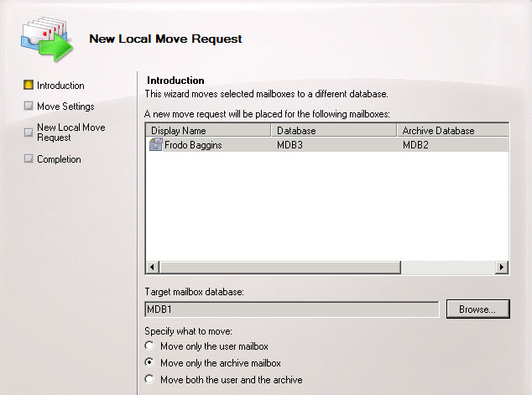Click the Target mailbox database field
This screenshot has width=532, height=395.
tap(292, 309)
